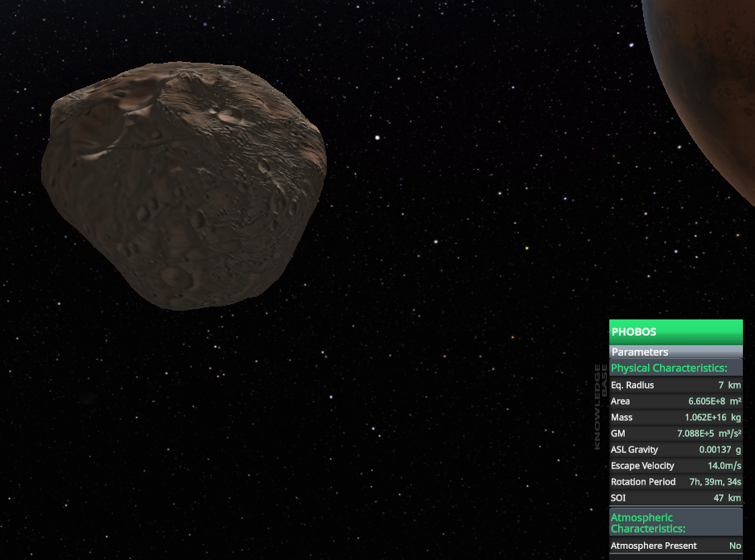Collapse the Physical Characteristics section

pos(676,368)
